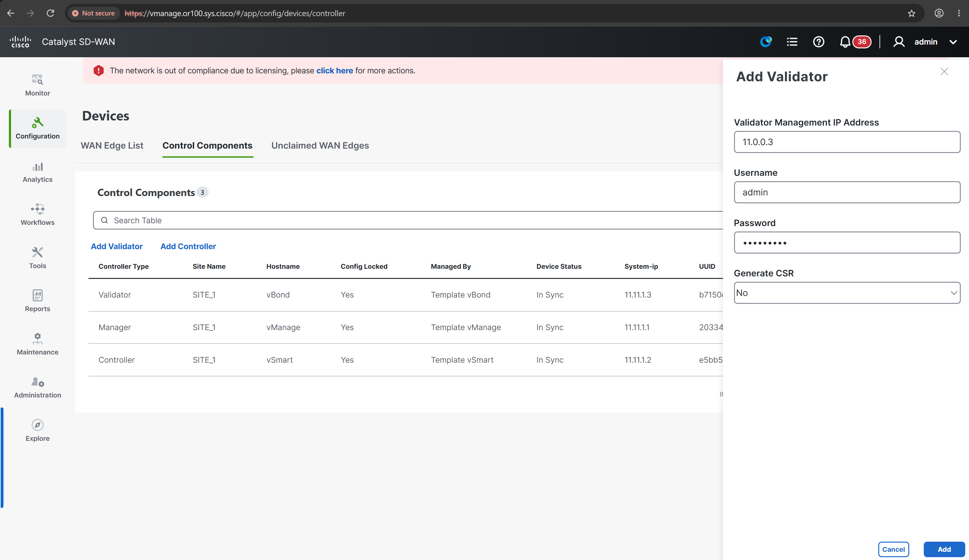Click the Cisco logo in header

click(20, 41)
